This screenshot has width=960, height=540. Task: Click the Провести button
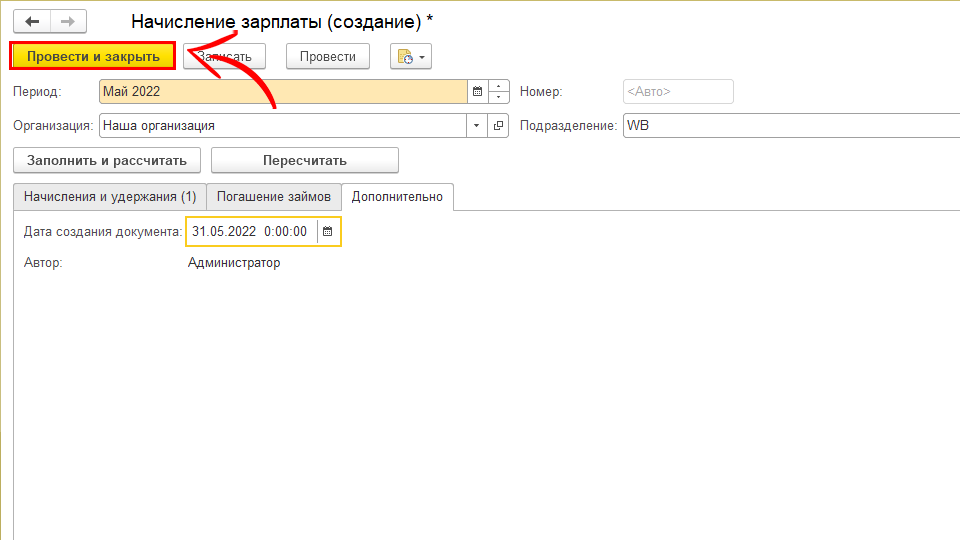[x=328, y=57]
